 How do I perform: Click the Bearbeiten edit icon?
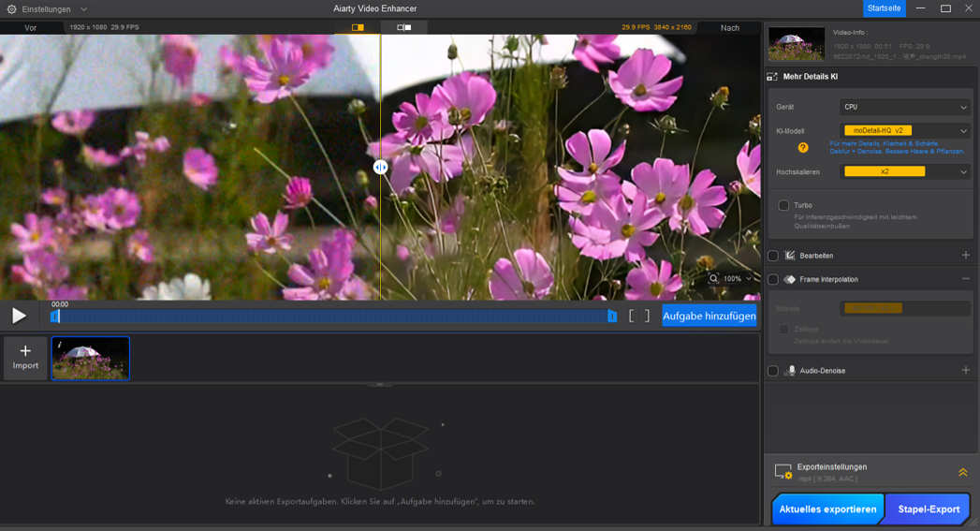(790, 255)
